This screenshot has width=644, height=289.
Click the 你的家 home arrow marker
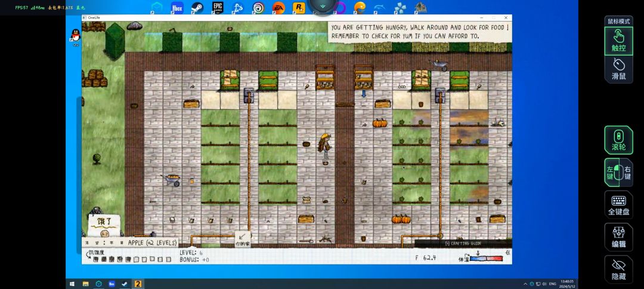(242, 239)
